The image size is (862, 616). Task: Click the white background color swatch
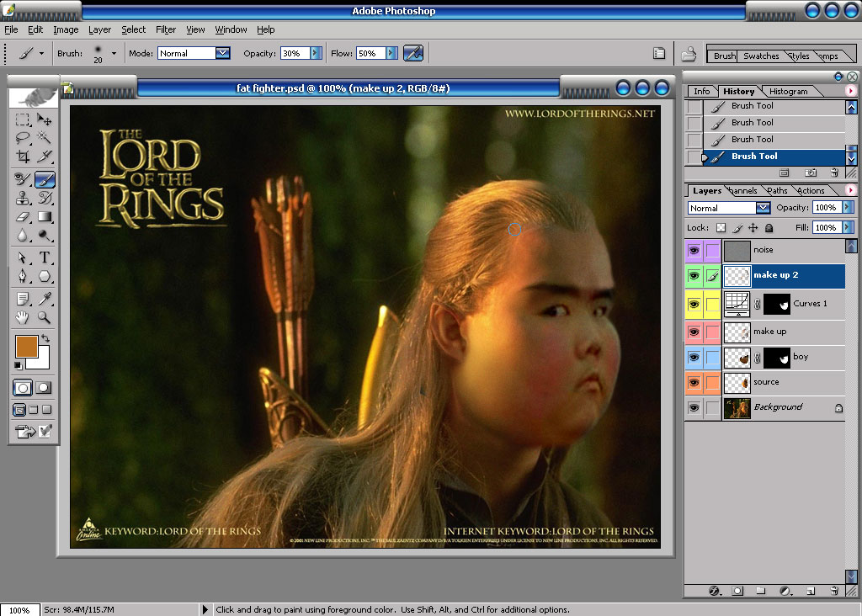41,359
